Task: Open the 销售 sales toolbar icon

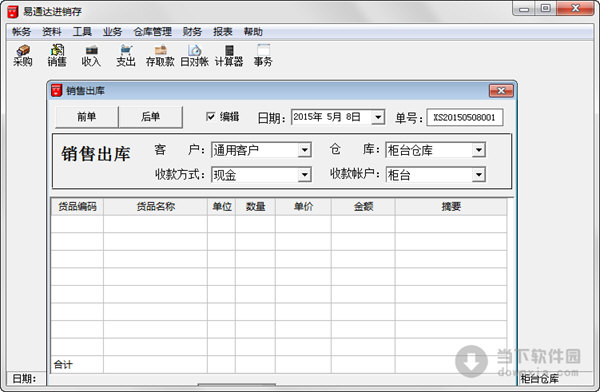Action: point(57,56)
